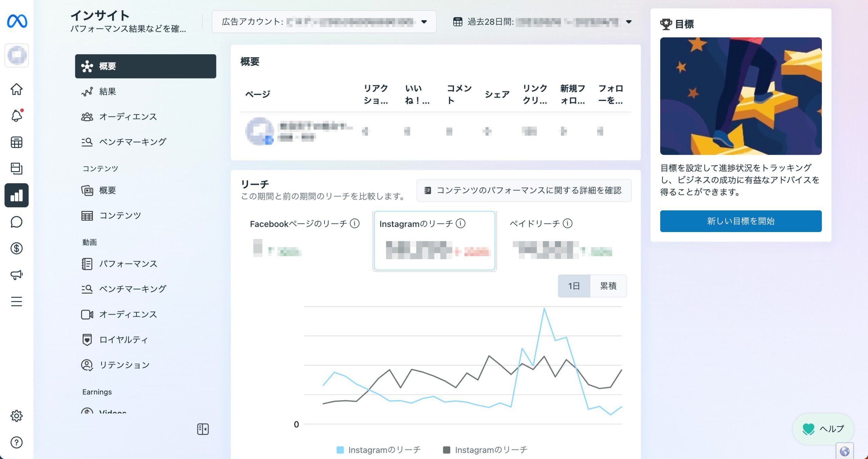
Task: Click 新しい目標を開始 button
Action: coord(741,221)
